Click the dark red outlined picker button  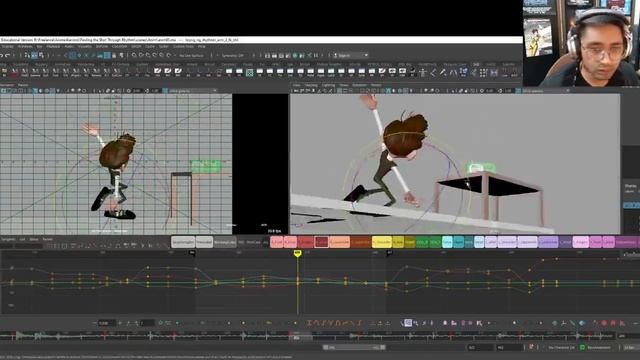[322, 242]
